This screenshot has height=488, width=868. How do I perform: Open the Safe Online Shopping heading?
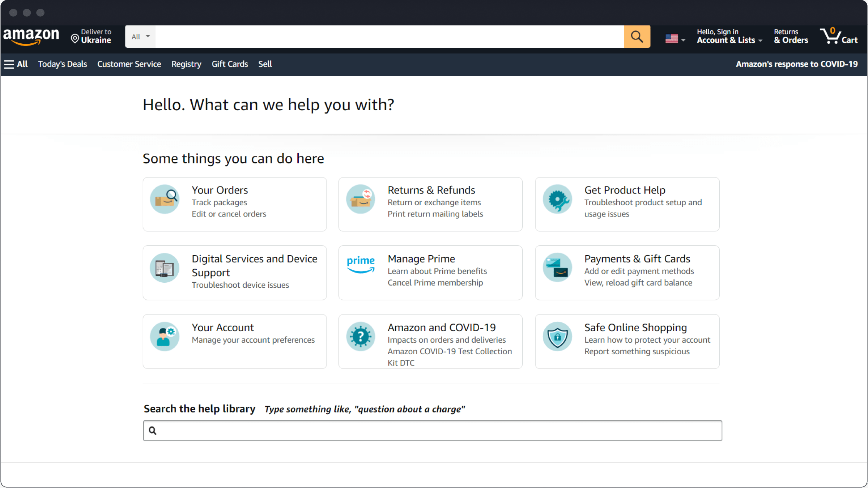click(x=635, y=328)
